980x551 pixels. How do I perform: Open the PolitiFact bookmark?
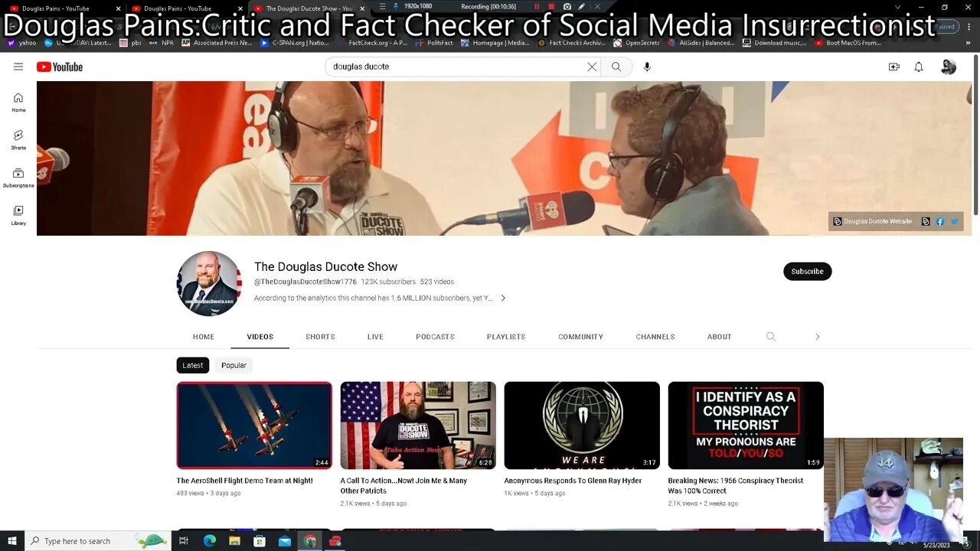tap(434, 43)
